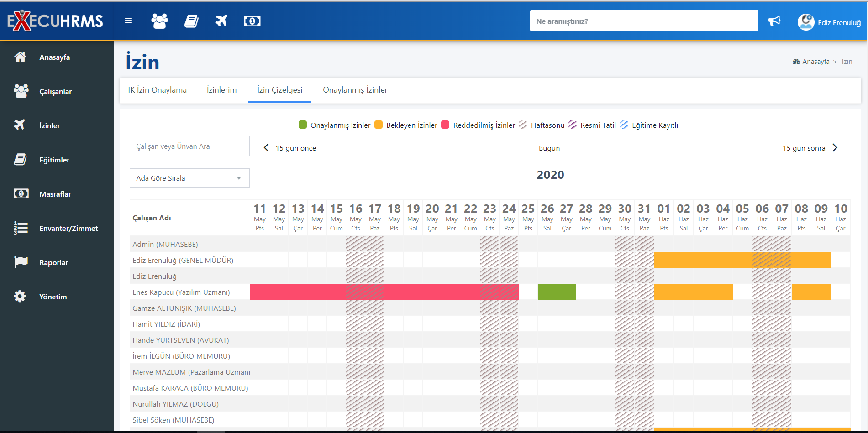Go back with 15 gün önce arrow
The width and height of the screenshot is (868, 433).
point(267,148)
